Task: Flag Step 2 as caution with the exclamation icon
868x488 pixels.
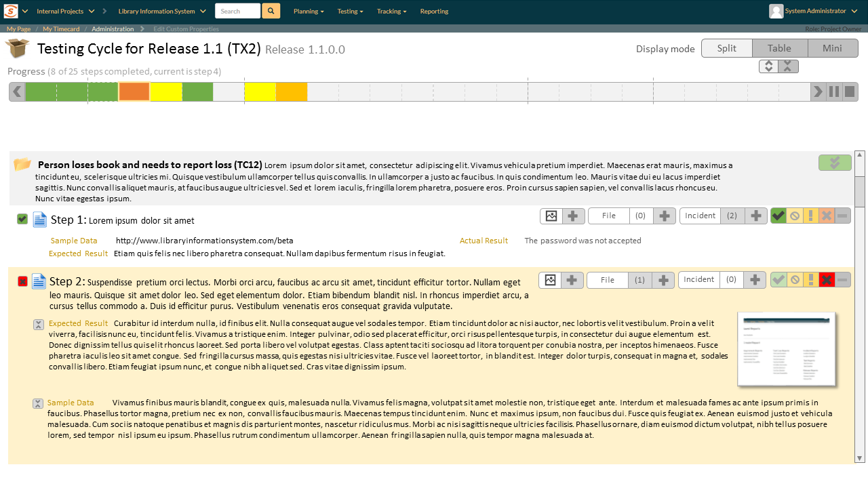Action: (810, 280)
